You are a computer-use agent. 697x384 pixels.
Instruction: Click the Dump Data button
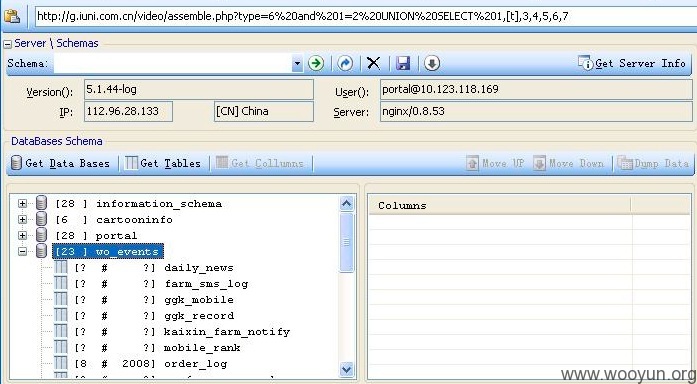653,163
